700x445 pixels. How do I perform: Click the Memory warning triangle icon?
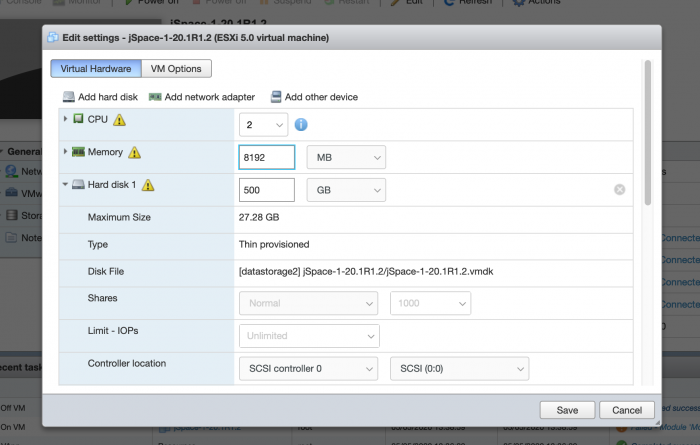click(134, 153)
